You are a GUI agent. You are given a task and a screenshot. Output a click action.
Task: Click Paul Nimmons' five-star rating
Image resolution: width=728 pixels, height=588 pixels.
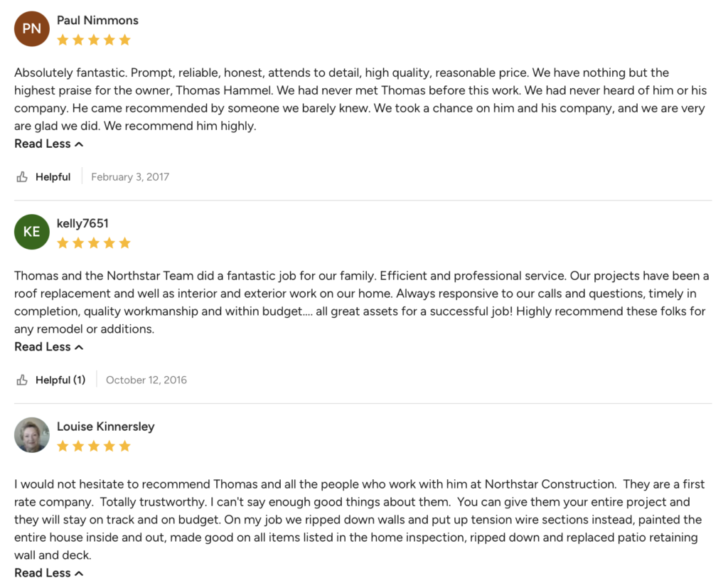coord(94,40)
